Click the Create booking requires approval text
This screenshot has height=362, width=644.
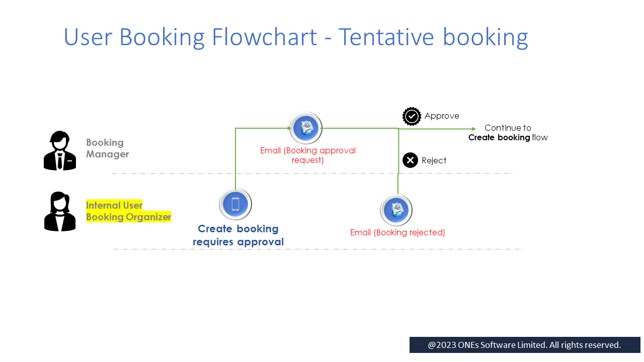238,235
